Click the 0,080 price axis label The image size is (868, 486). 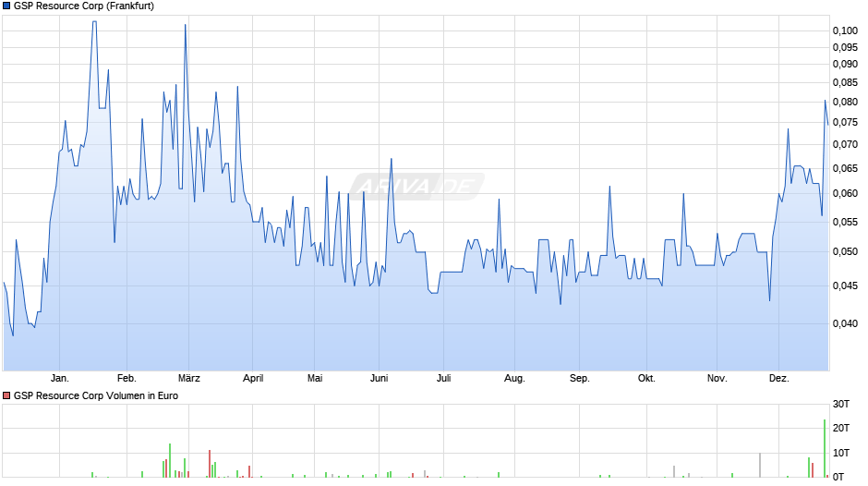click(x=845, y=102)
